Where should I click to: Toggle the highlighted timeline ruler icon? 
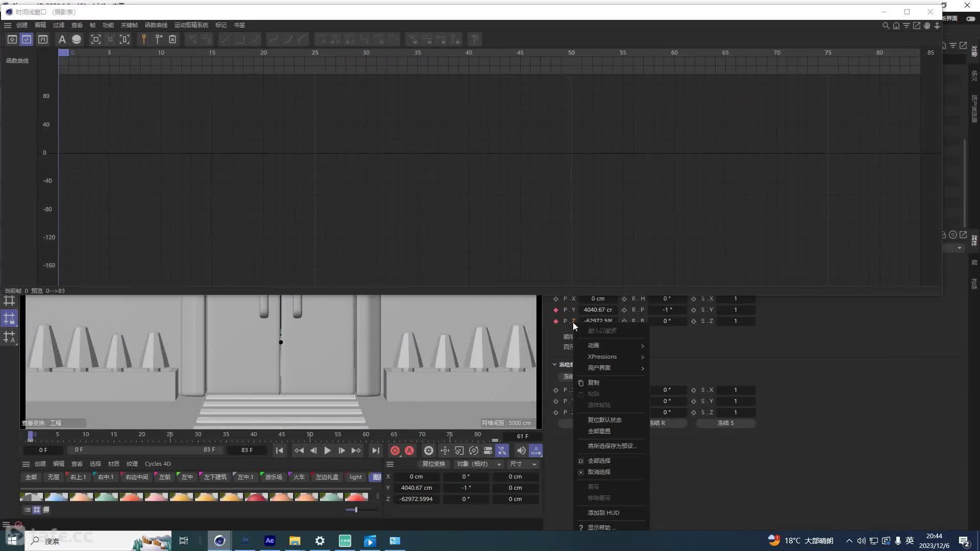535,450
